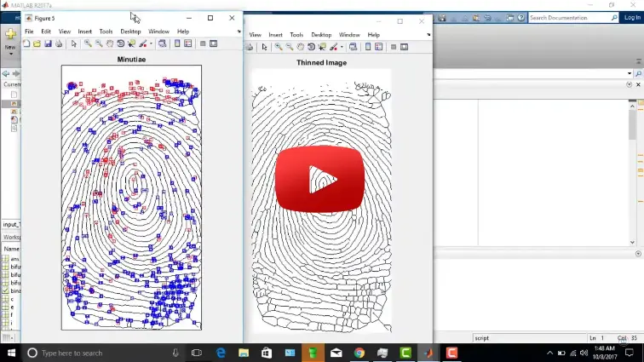Open brush dropdown arrow in Thinned Image window
Viewport: 644px width, 362px height.
(342, 47)
